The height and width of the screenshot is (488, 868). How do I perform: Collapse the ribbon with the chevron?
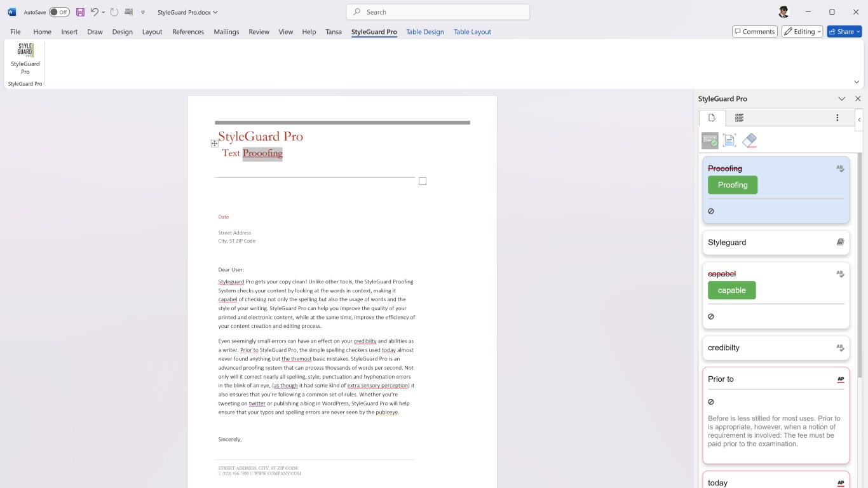[857, 82]
